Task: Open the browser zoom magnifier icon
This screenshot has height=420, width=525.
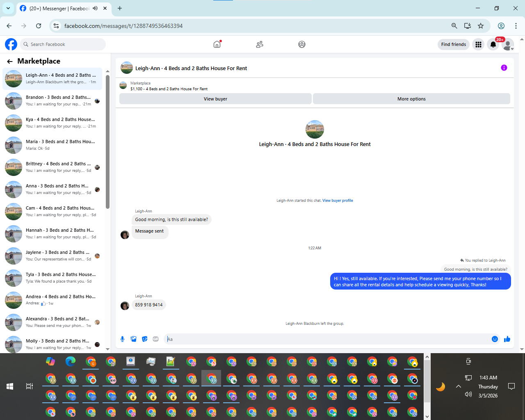Action: (x=454, y=26)
